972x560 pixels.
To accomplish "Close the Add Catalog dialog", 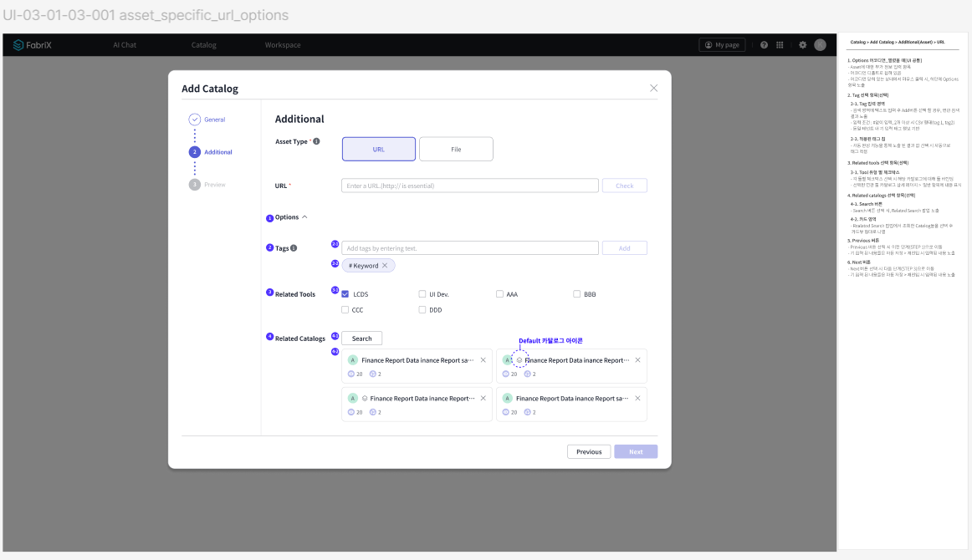I will pos(653,88).
